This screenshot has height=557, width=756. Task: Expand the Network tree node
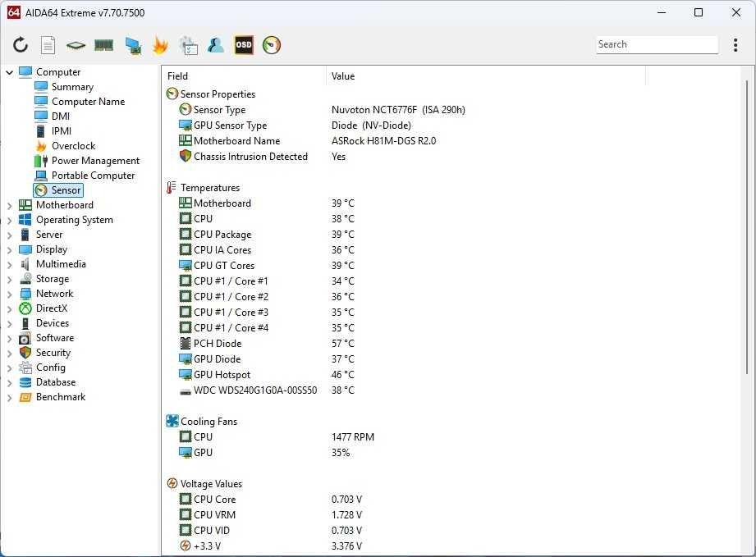[x=9, y=294]
